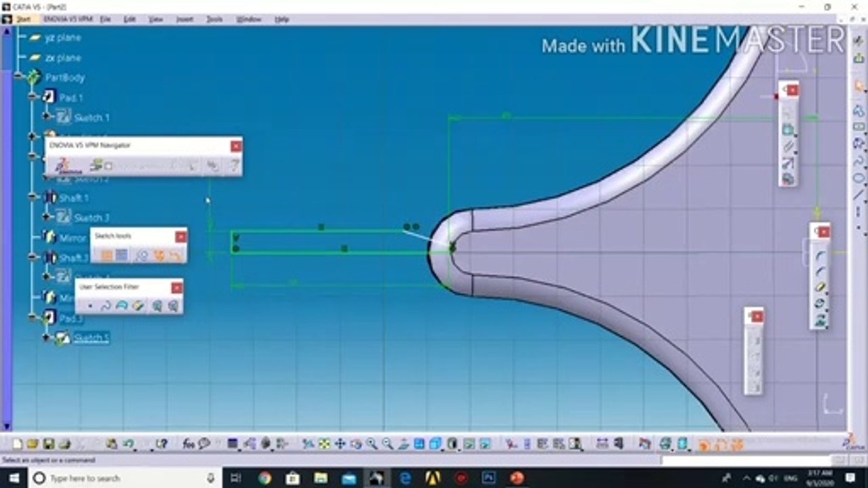Image resolution: width=868 pixels, height=488 pixels.
Task: Click the Swap Visible Space icon
Action: click(x=485, y=444)
